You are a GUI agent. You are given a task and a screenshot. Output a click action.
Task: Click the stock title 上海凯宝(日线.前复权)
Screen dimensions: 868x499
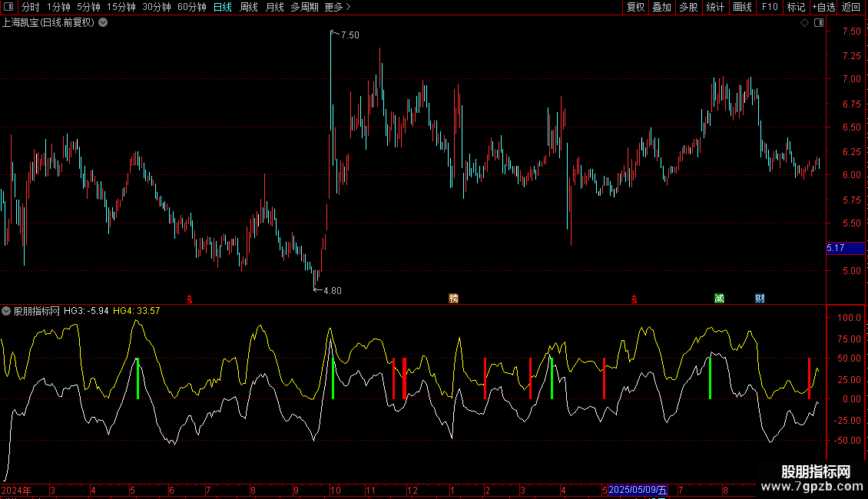48,23
